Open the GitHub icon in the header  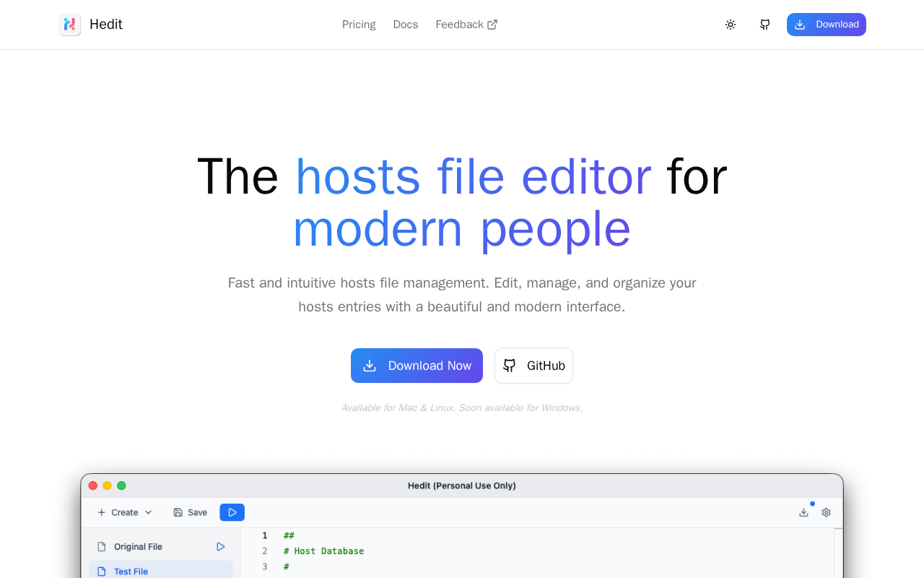[765, 25]
